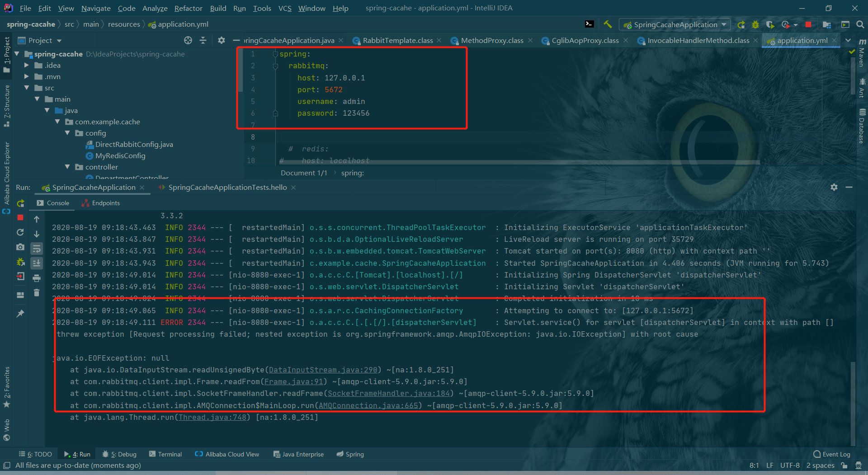
Task: Click Run with Coverage icon
Action: 770,25
